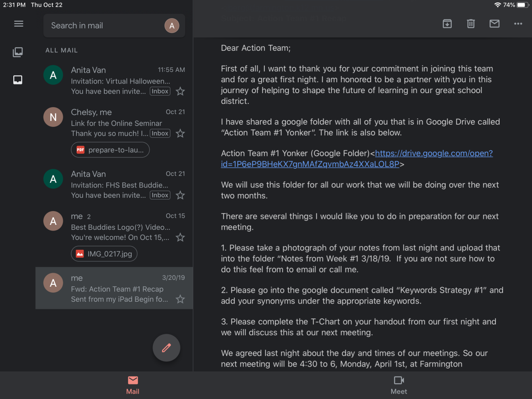Star the Action Team #1 Recap email

180,299
